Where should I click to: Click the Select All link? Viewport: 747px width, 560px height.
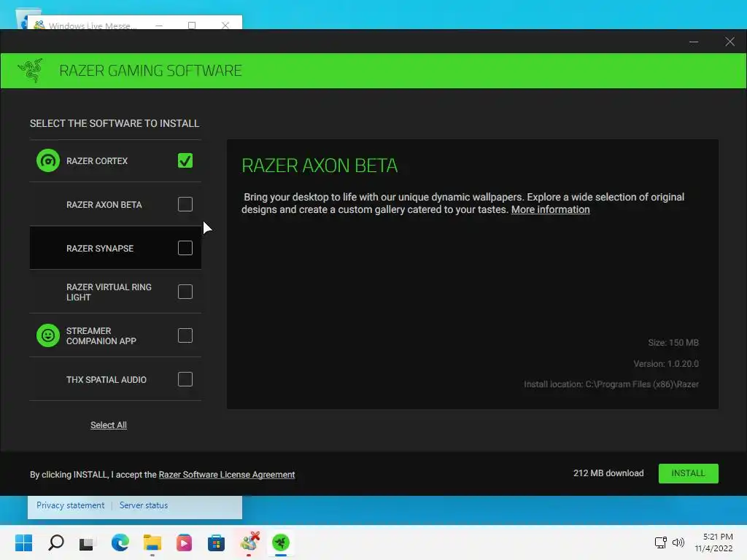(x=109, y=425)
